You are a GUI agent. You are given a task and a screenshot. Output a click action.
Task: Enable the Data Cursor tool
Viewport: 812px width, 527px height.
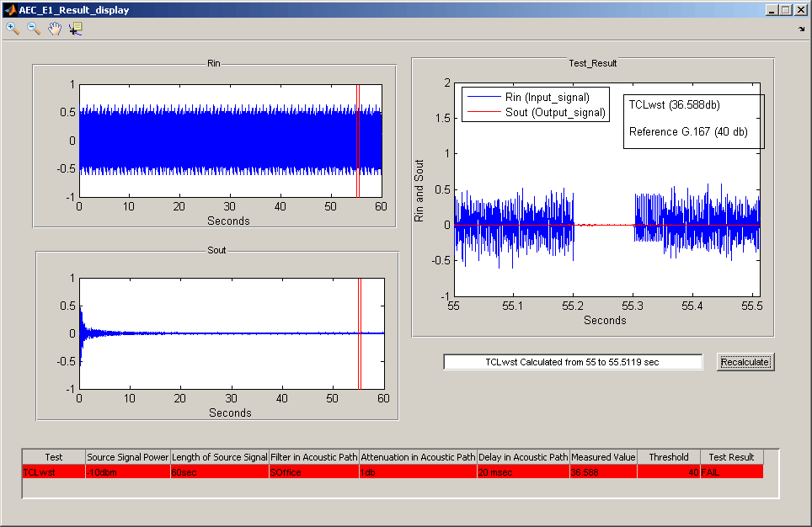coord(75,28)
